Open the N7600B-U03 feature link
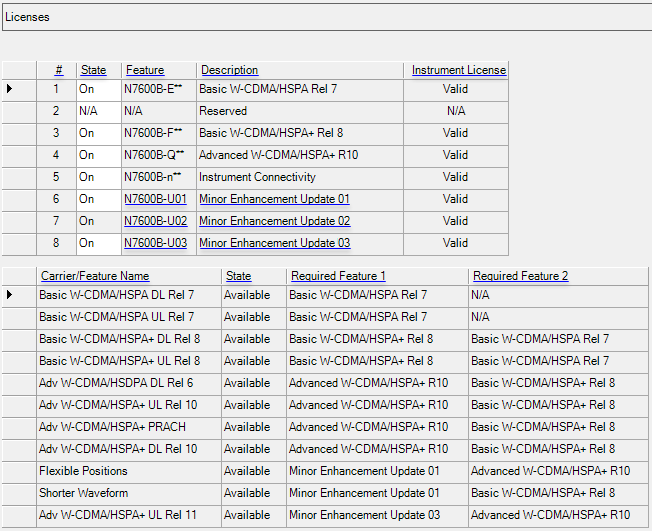 click(x=156, y=243)
